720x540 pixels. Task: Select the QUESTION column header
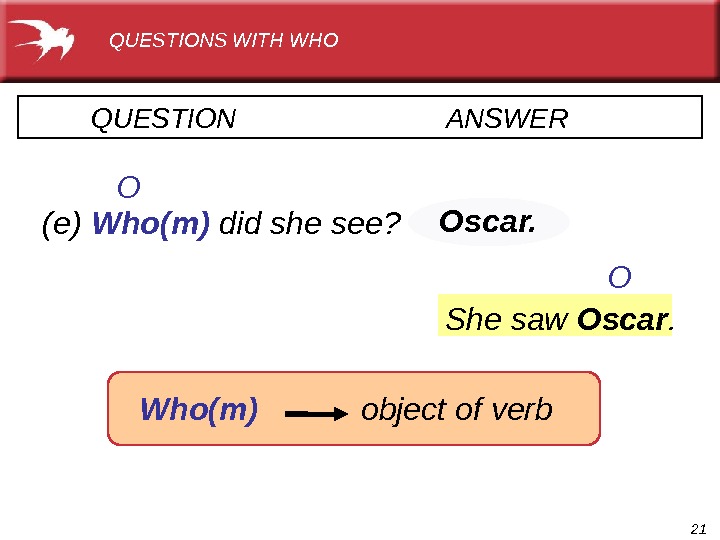pyautogui.click(x=163, y=120)
